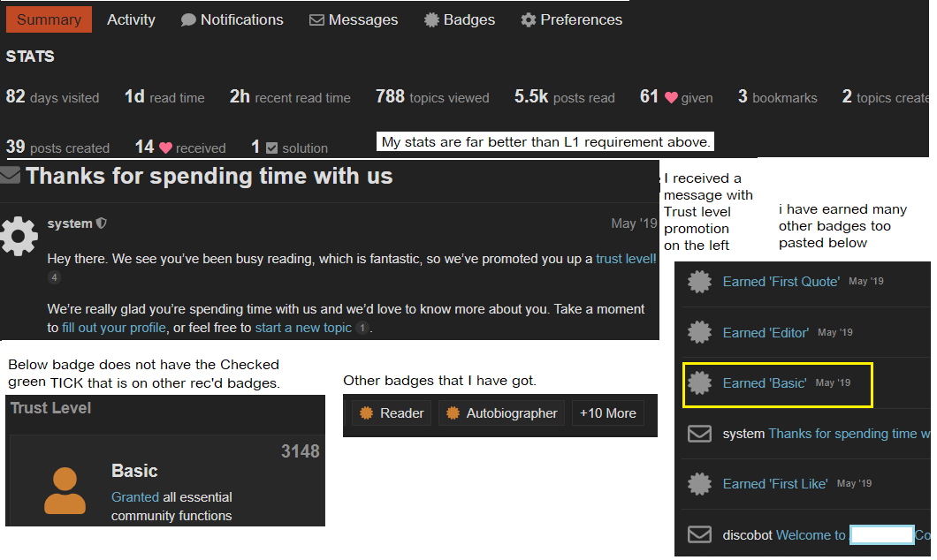Open the Earned 'First Quote' notification

781,282
